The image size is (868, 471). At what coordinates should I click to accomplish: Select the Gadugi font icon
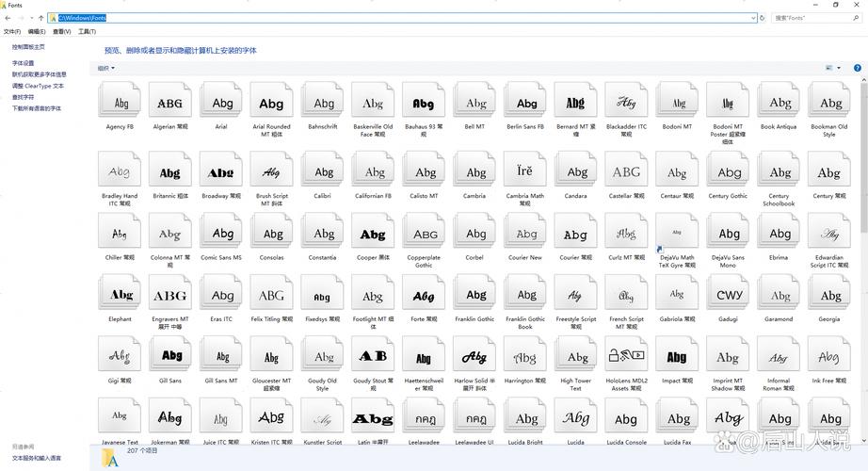point(728,293)
